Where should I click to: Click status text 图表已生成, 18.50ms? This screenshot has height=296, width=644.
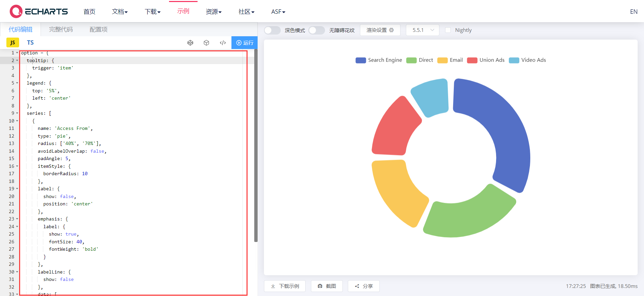point(614,286)
